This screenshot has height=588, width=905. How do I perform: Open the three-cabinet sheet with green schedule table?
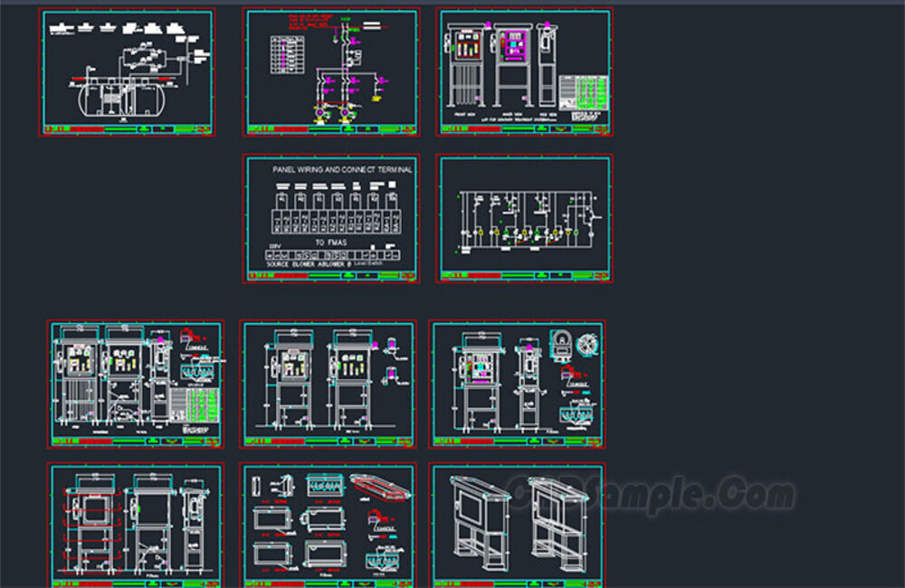click(136, 384)
